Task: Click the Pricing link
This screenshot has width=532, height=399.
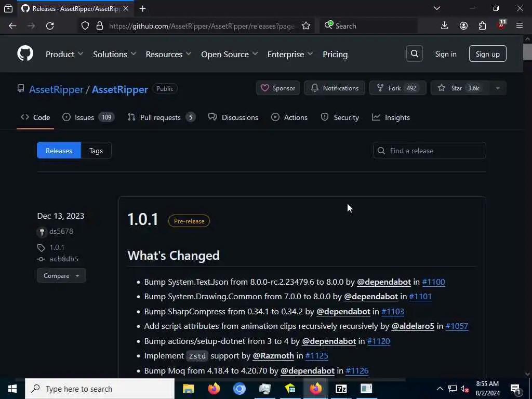Action: coord(335,54)
